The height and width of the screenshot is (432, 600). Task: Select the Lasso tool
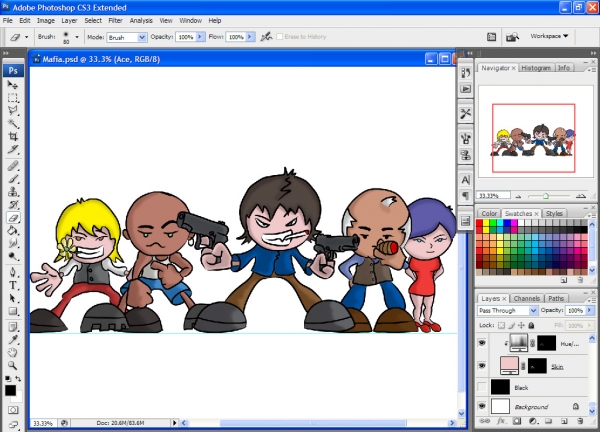tap(13, 111)
